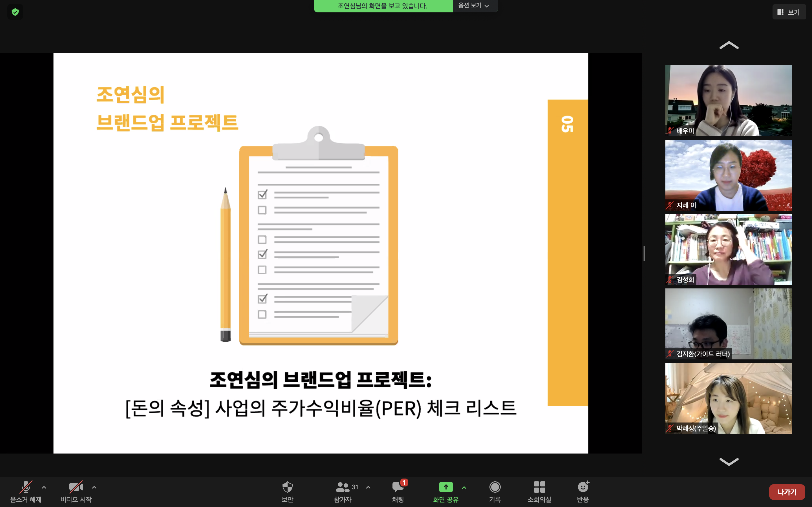The width and height of the screenshot is (812, 507).
Task: Start recording with the 기록 icon
Action: (x=495, y=487)
